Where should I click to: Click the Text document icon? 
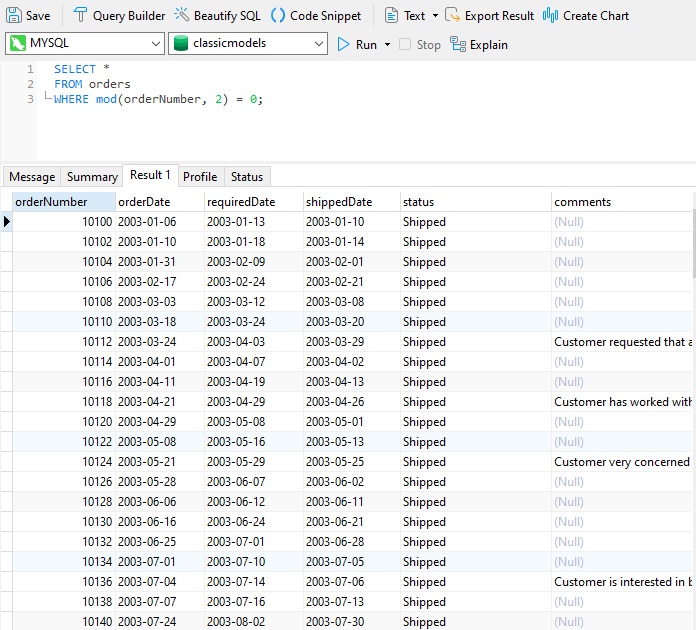(x=390, y=16)
